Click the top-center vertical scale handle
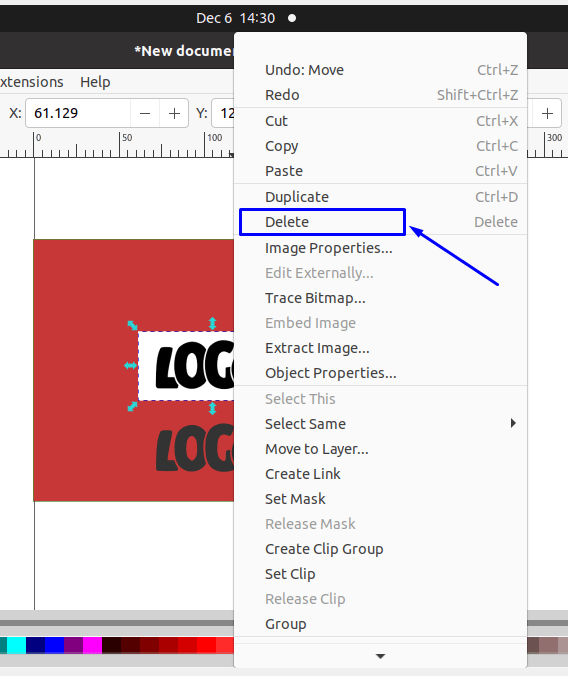Image resolution: width=568 pixels, height=676 pixels. [x=212, y=323]
